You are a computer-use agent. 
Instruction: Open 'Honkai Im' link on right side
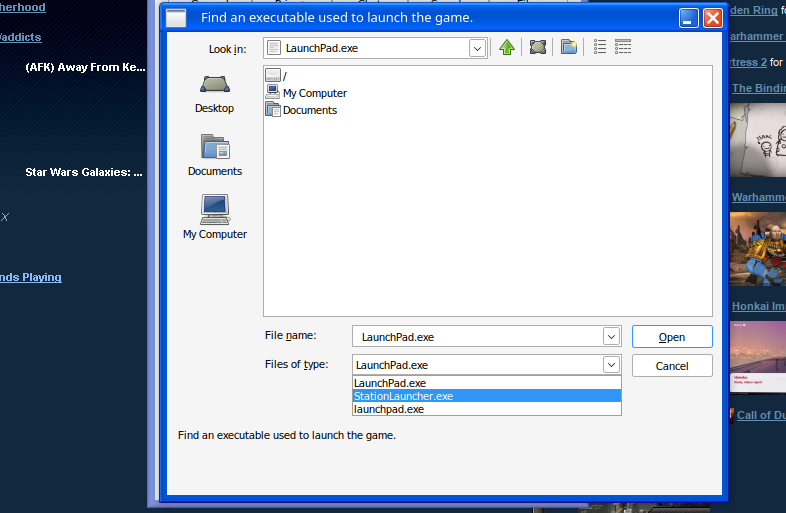(x=759, y=306)
